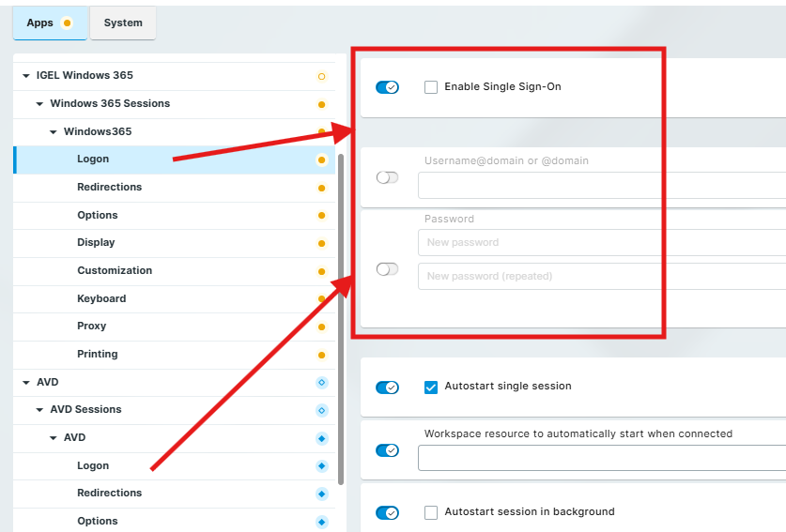This screenshot has height=532, width=786.
Task: Click the hollow blue diamond beside the top-level AVD node
Action: point(321,382)
